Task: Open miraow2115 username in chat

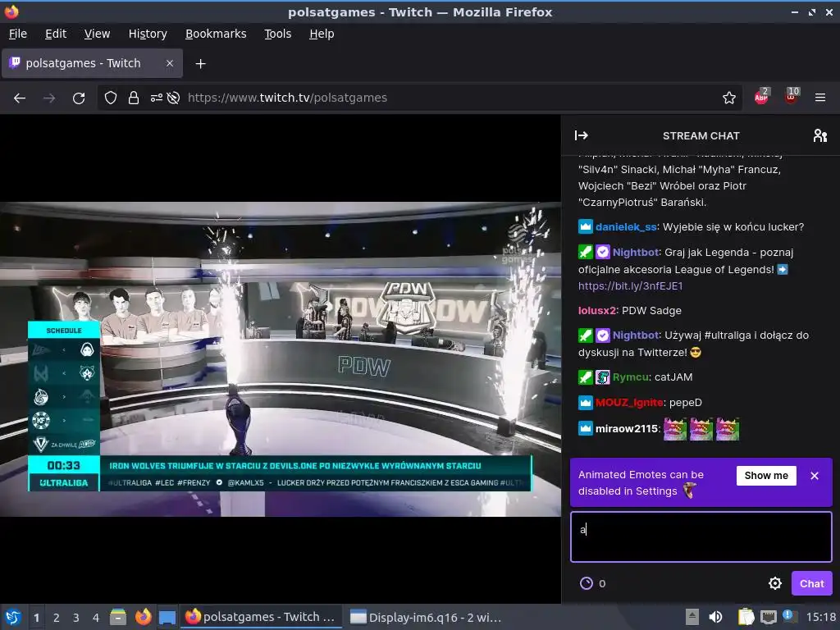Action: [626, 429]
